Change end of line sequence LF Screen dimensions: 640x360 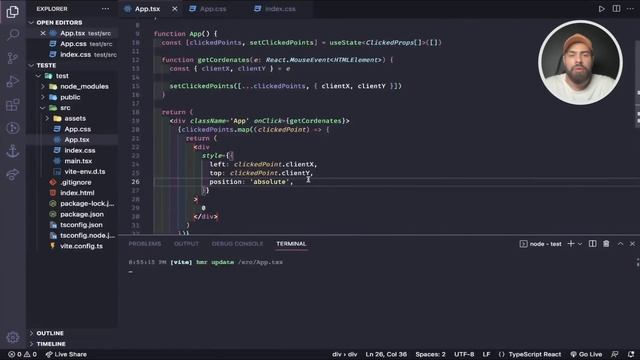(486, 354)
